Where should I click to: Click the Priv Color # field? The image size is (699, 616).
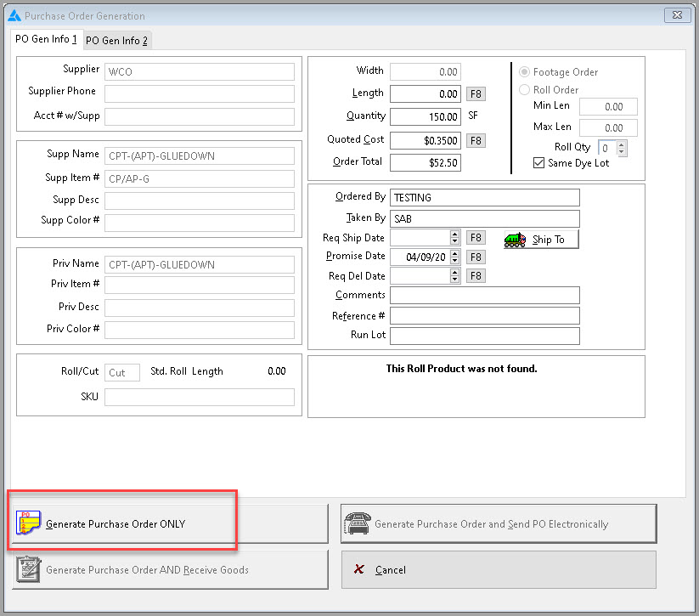point(200,330)
